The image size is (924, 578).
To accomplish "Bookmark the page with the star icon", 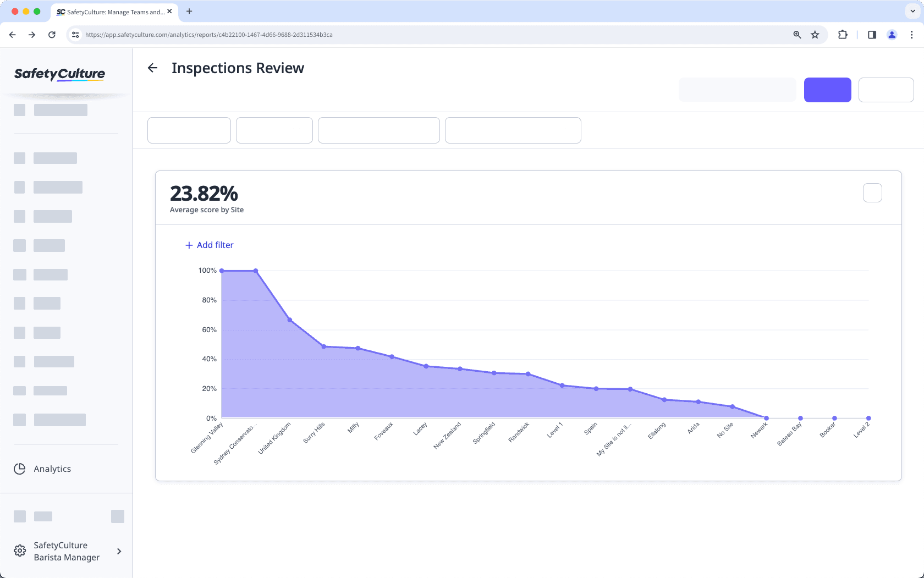I will click(x=815, y=34).
